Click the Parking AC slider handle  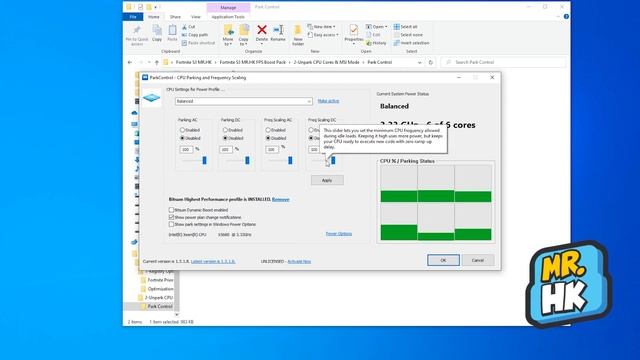(x=204, y=160)
